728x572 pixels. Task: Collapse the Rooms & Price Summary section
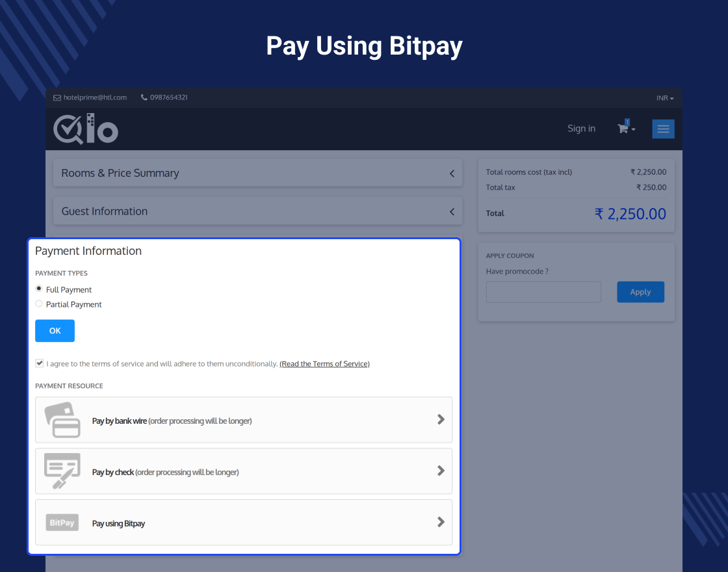tap(452, 174)
